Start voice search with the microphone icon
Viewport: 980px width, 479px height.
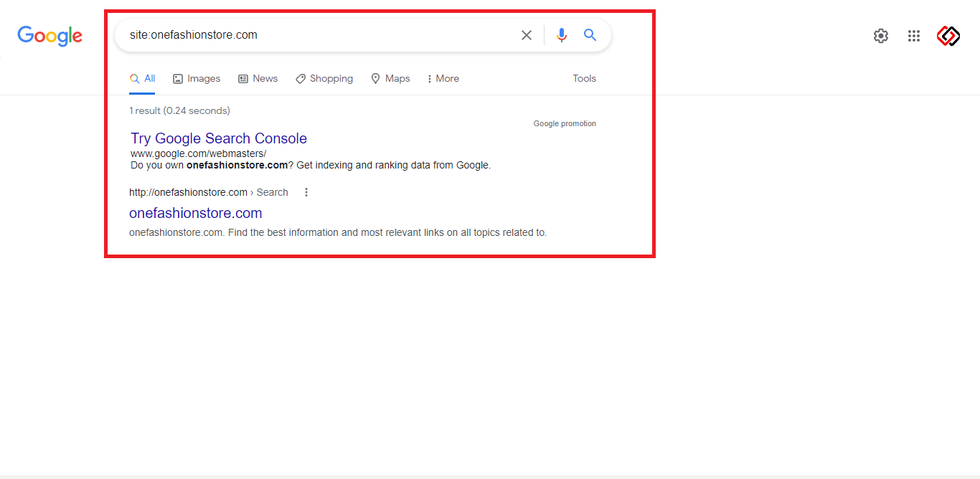tap(561, 35)
